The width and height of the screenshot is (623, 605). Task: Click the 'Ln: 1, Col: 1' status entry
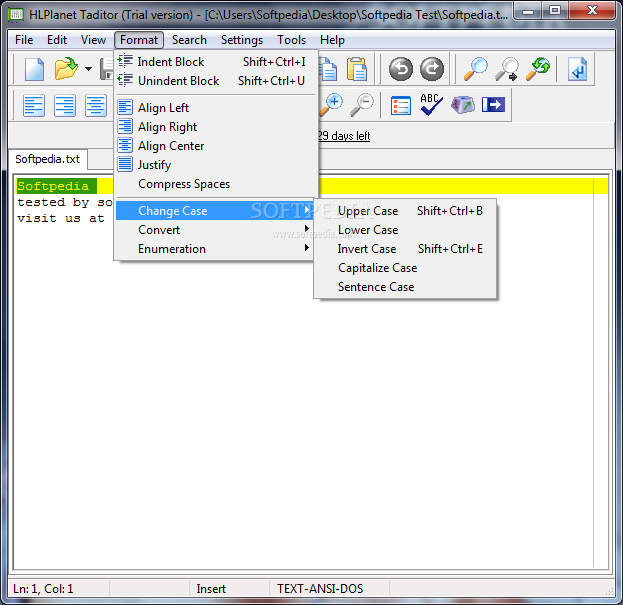43,589
